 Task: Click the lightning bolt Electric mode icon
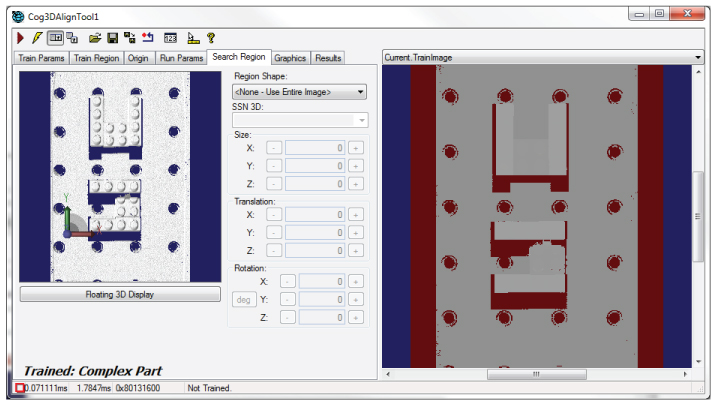[38, 38]
